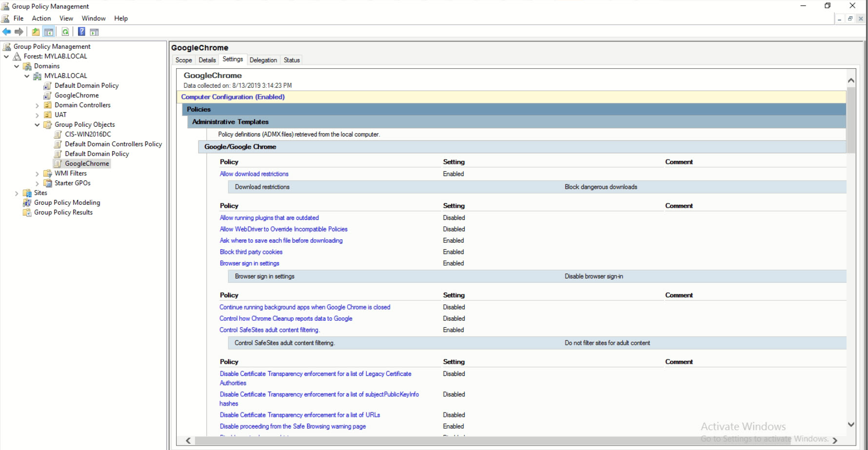Open the View menu
The height and width of the screenshot is (450, 868).
point(66,18)
